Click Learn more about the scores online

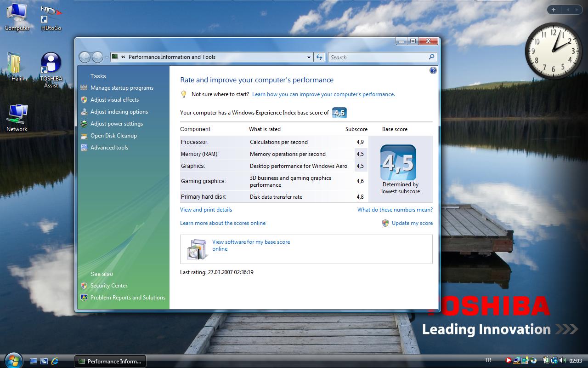(223, 223)
